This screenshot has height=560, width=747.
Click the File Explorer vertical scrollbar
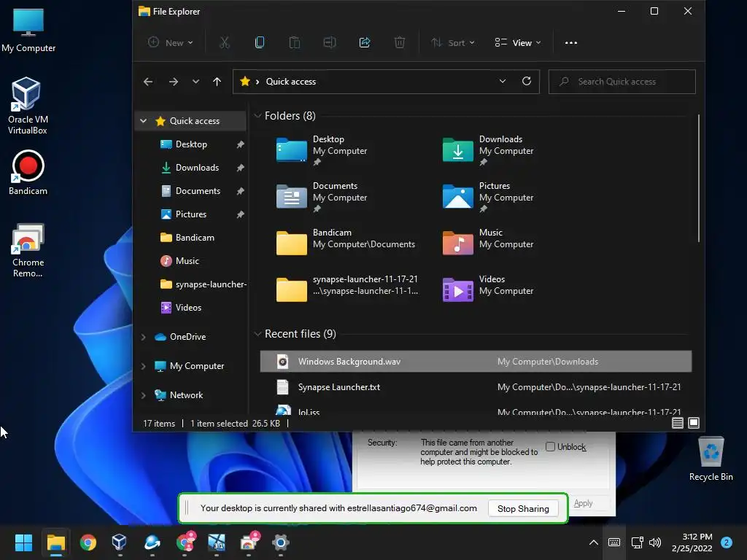(x=698, y=179)
